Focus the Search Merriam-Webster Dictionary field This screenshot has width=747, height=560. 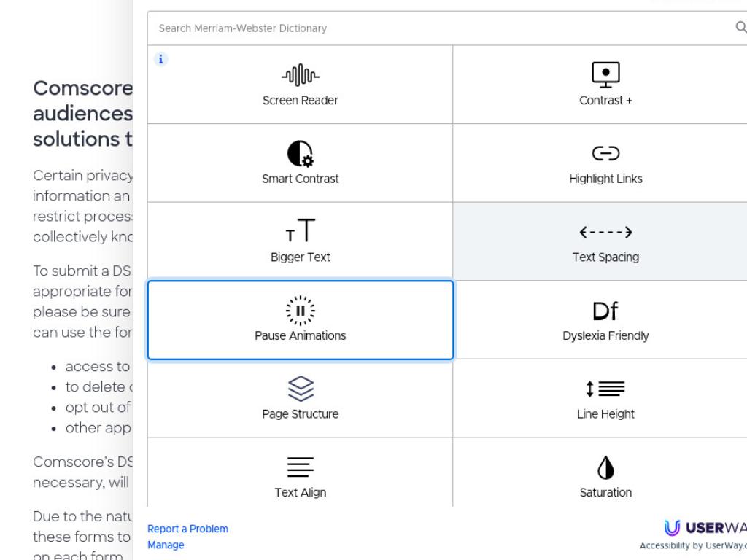447,28
